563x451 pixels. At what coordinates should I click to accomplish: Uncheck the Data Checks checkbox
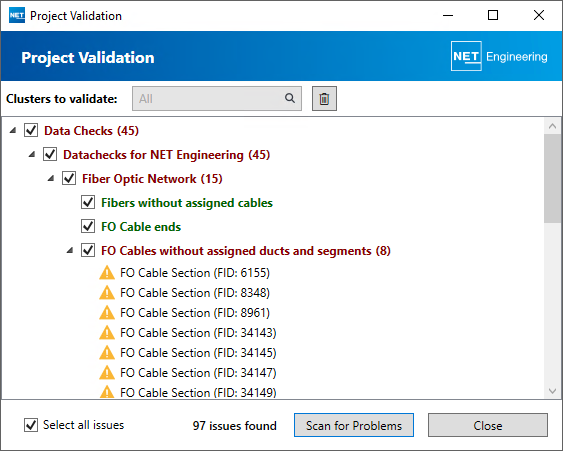(31, 130)
